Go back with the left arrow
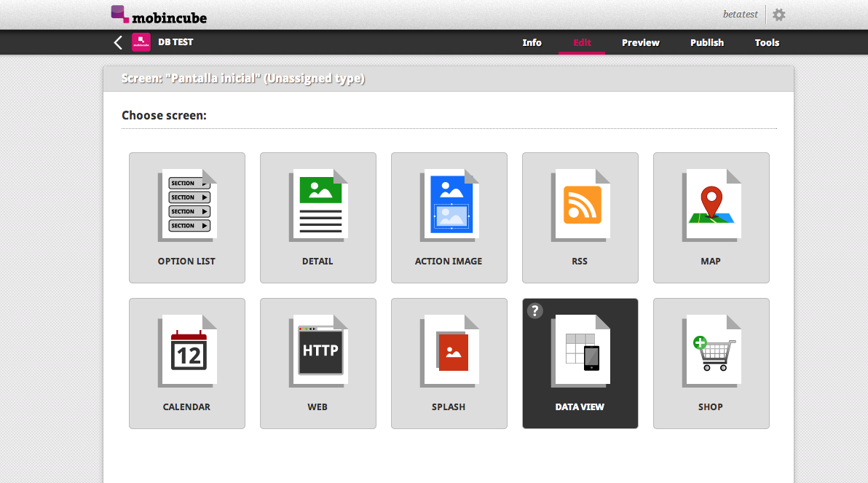Screen dimensions: 868x483 pyautogui.click(x=118, y=43)
